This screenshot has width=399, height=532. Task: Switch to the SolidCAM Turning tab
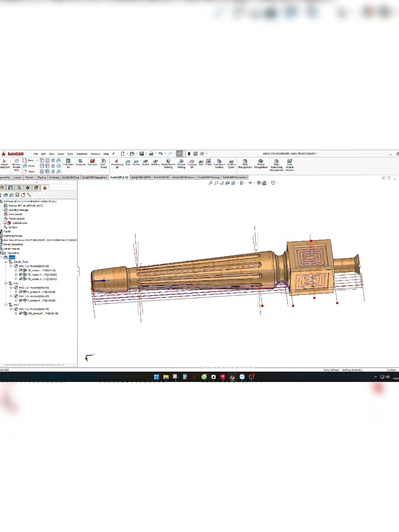(x=209, y=177)
